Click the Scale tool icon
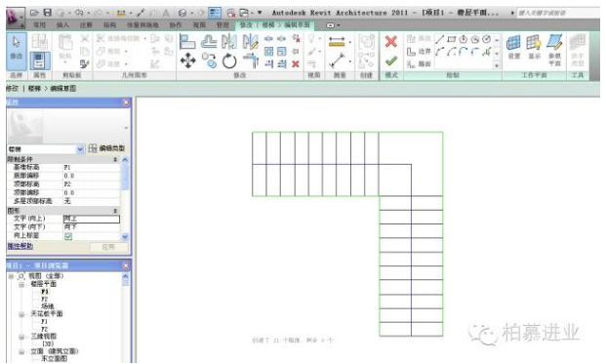Viewport: 606px width, 364px height. click(282, 51)
